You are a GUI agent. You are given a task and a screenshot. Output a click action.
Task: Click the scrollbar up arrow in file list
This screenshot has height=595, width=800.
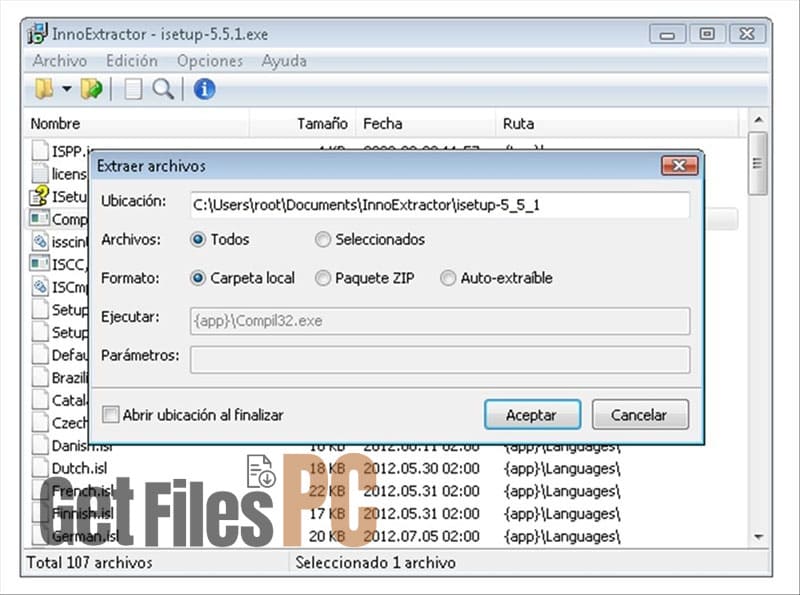pos(758,120)
